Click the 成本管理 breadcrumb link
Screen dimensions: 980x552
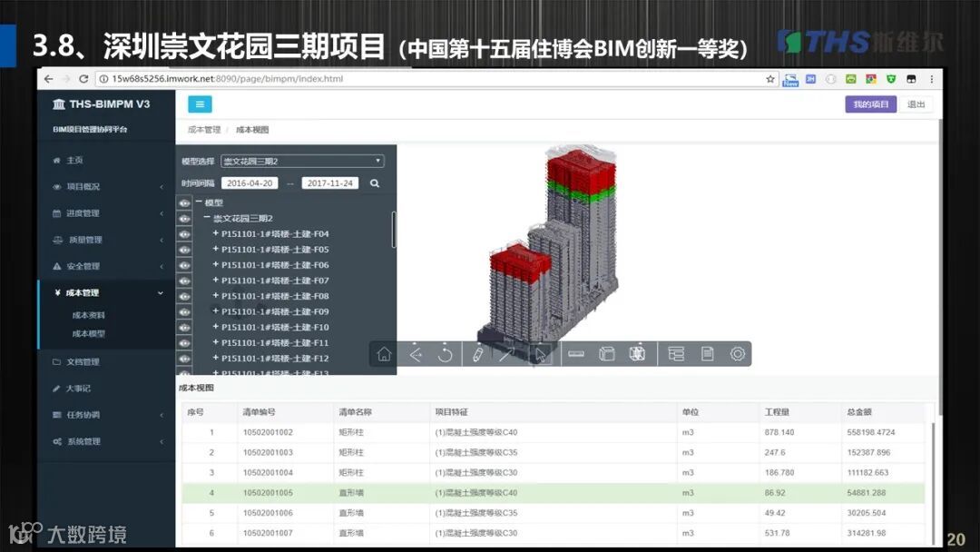(204, 130)
